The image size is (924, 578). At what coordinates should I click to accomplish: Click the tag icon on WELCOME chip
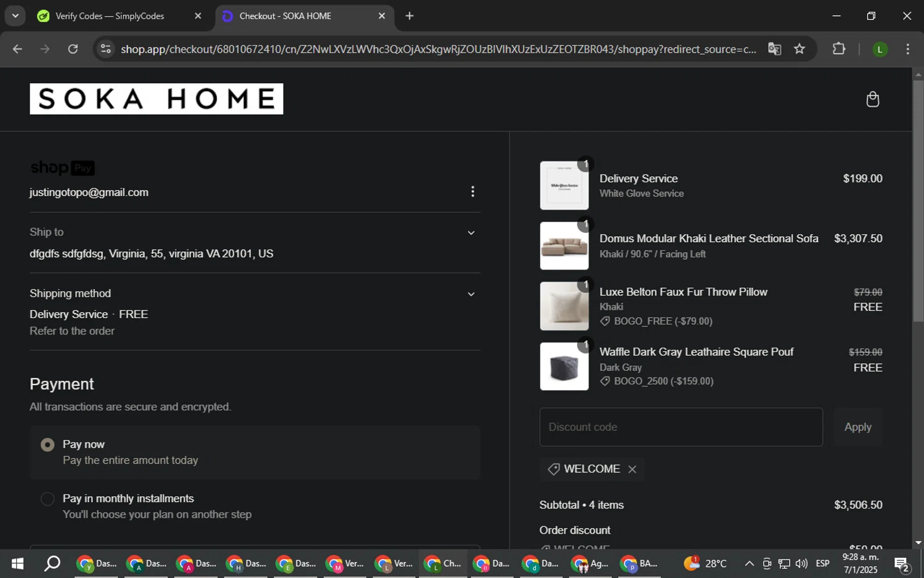tap(553, 469)
